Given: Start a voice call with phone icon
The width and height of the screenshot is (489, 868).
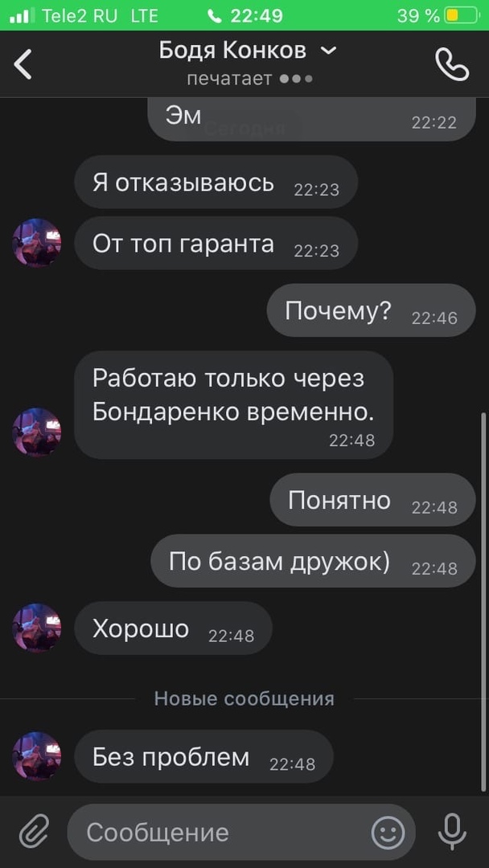Looking at the screenshot, I should point(452,64).
